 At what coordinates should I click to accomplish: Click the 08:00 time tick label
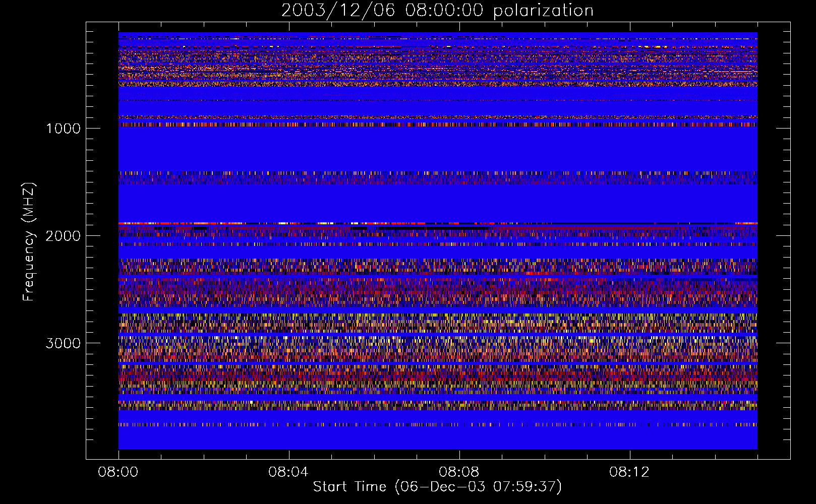tap(118, 472)
